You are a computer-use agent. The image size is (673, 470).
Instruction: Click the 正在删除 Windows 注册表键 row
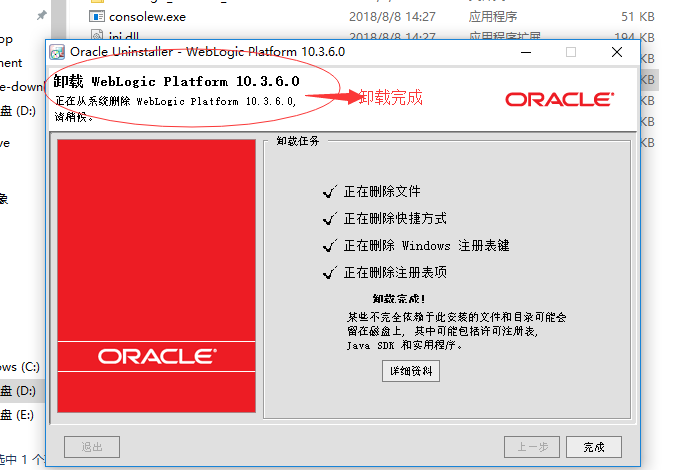click(x=416, y=246)
